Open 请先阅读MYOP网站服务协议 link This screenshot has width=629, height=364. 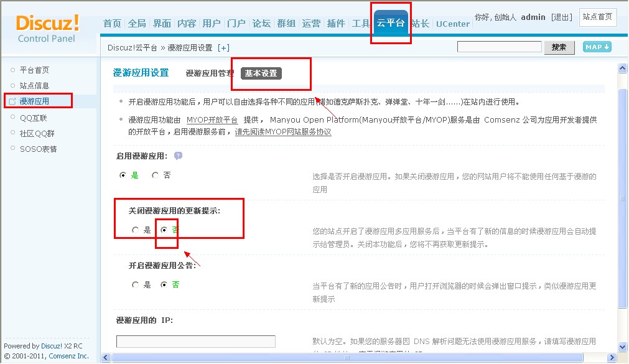pyautogui.click(x=283, y=132)
